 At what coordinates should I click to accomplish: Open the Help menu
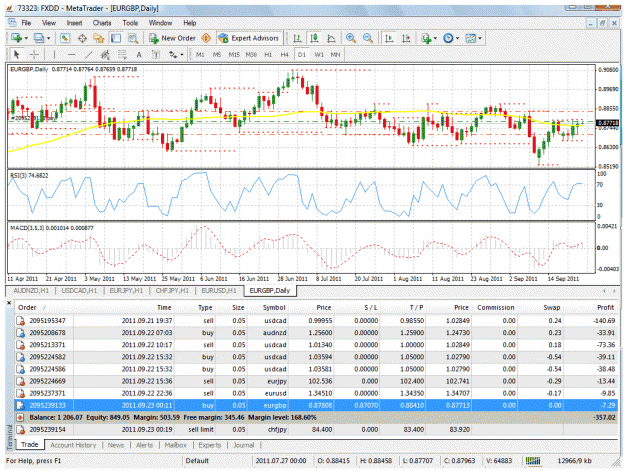(190, 23)
